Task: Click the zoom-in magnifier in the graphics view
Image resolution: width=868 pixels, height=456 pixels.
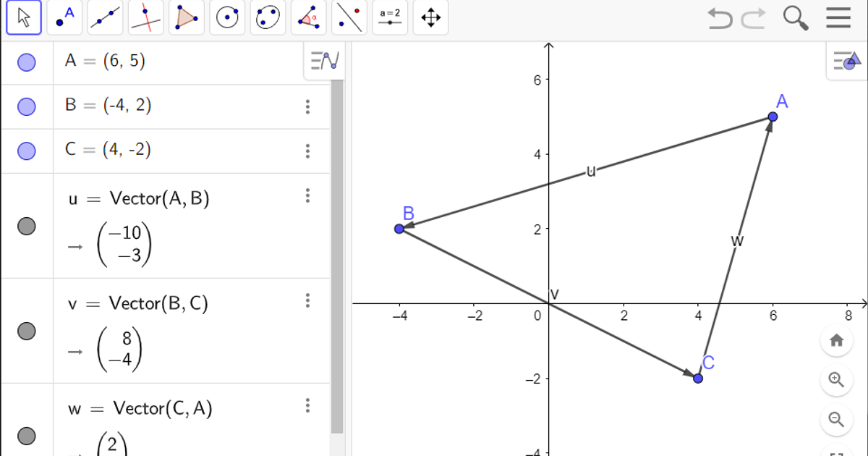Action: pos(836,379)
